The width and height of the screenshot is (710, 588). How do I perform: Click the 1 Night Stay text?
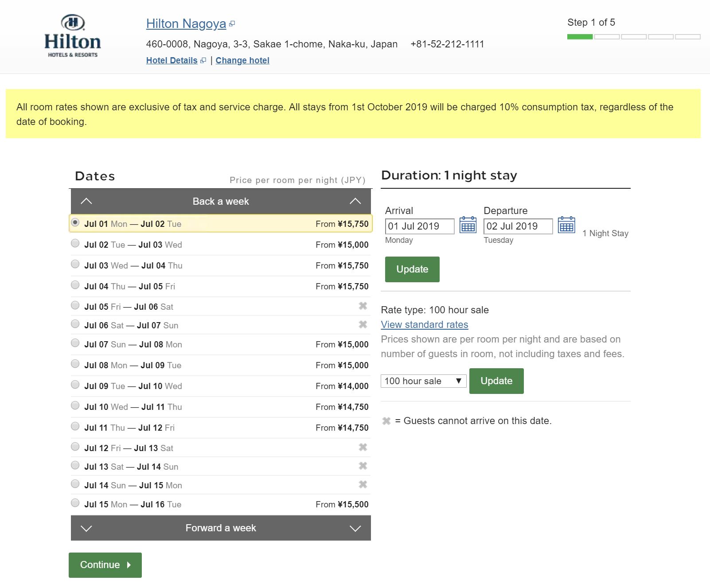[605, 233]
